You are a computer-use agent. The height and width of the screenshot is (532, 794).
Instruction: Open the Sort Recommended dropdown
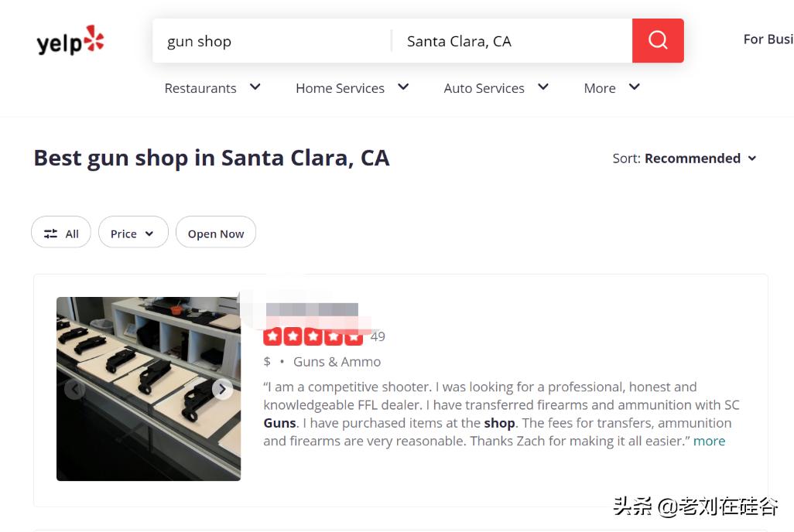click(685, 159)
